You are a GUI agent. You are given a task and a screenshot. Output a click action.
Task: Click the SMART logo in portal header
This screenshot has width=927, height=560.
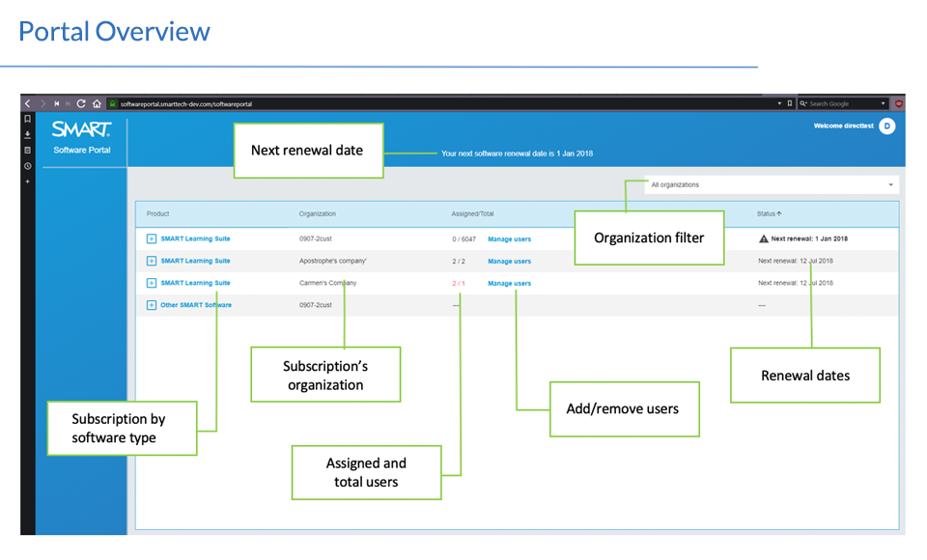81,129
